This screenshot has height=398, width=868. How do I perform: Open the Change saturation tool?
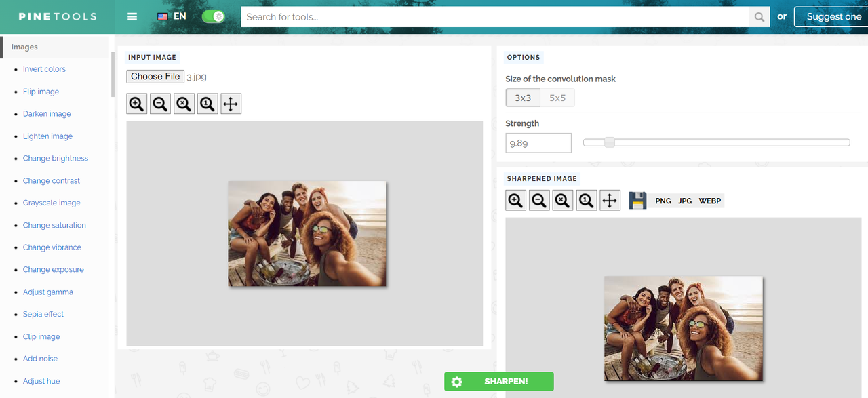pyautogui.click(x=54, y=225)
